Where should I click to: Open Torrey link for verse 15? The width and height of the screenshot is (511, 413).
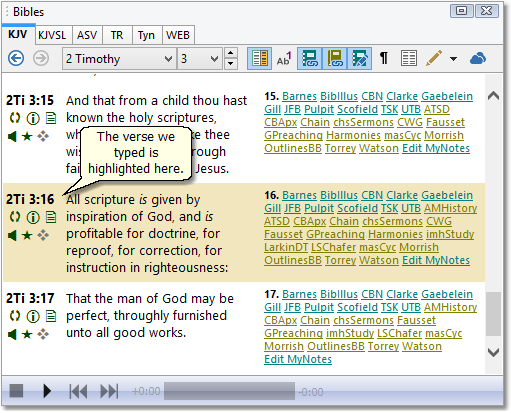[340, 148]
